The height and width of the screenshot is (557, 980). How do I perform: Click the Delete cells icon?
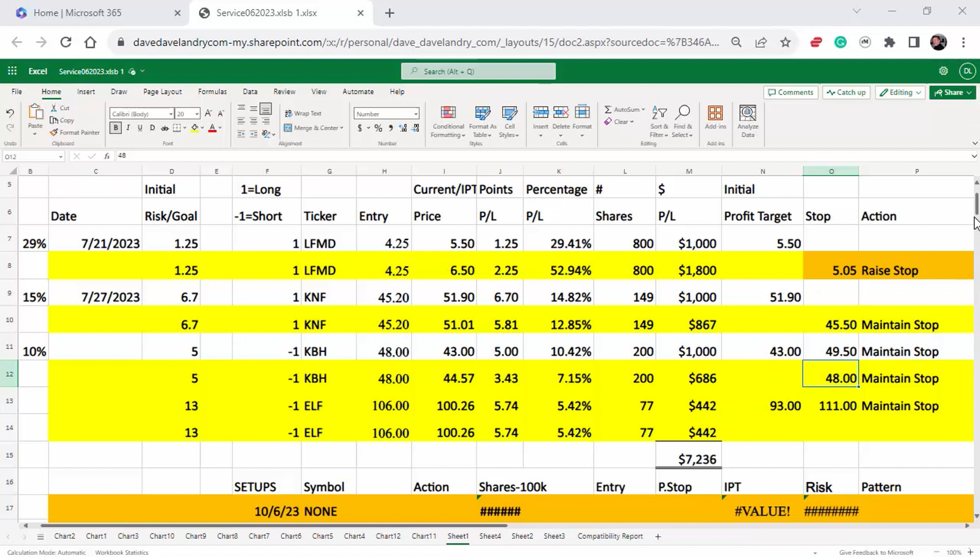click(x=561, y=112)
